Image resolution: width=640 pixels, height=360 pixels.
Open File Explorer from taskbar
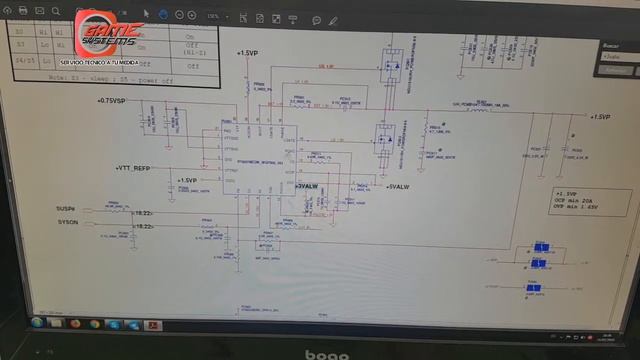click(56, 323)
